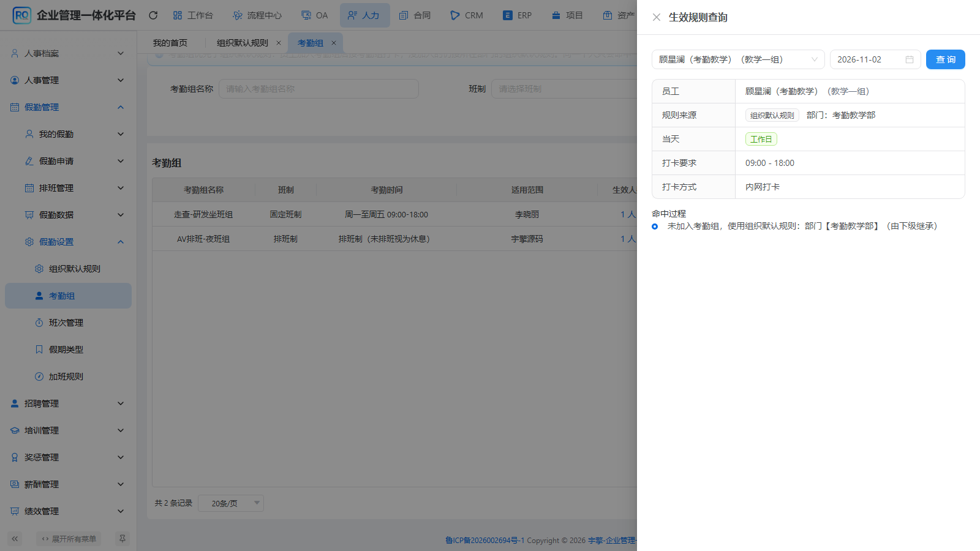Click the 假勤设置 gear icon
Image resolution: width=980 pixels, height=551 pixels.
(29, 242)
